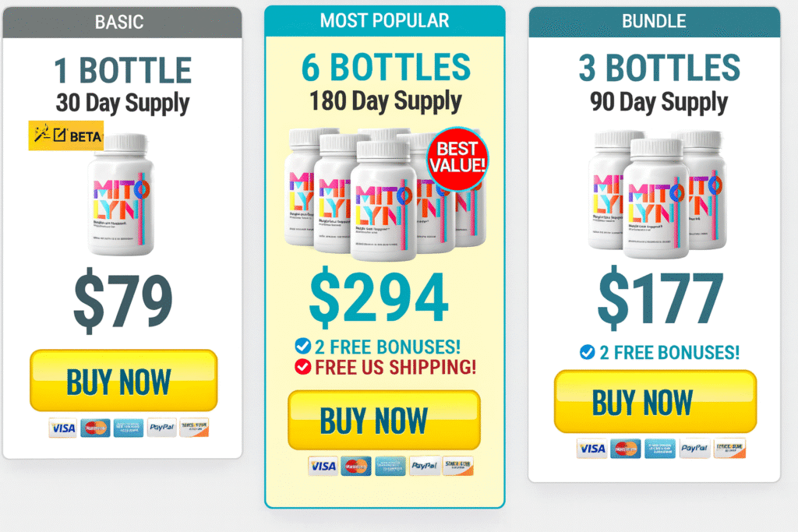Click the American Express icon under 1 Bottle
Viewport: 798px width, 532px height.
tap(129, 428)
